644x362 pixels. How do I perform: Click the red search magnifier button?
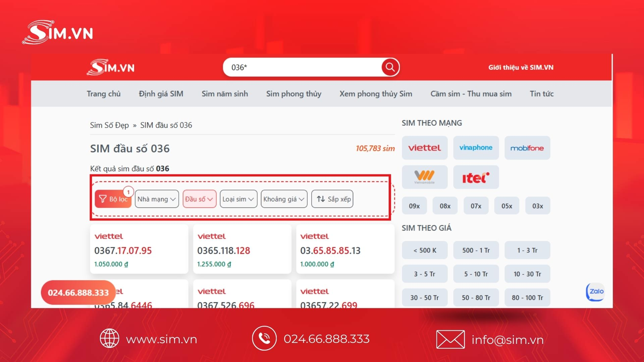coord(390,67)
